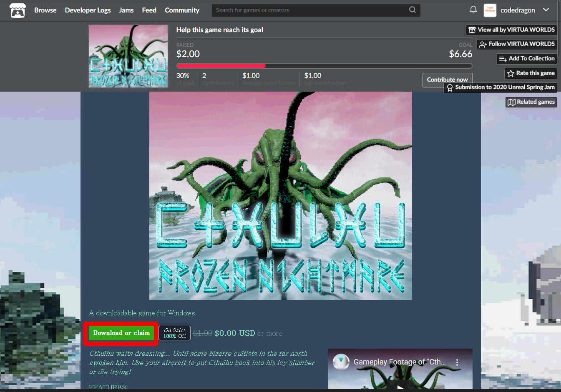561x392 pixels.
Task: Click the game thumbnail in goal banner
Action: (x=128, y=56)
